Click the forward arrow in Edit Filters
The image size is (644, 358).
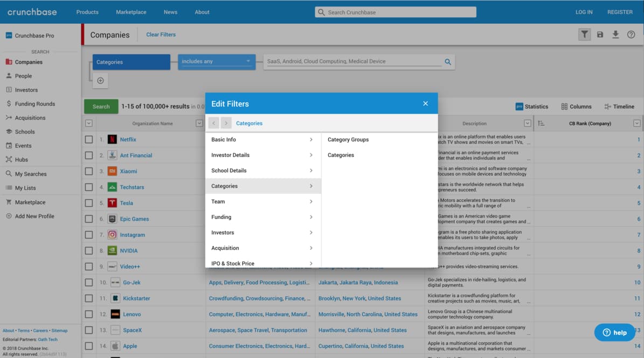click(x=226, y=123)
